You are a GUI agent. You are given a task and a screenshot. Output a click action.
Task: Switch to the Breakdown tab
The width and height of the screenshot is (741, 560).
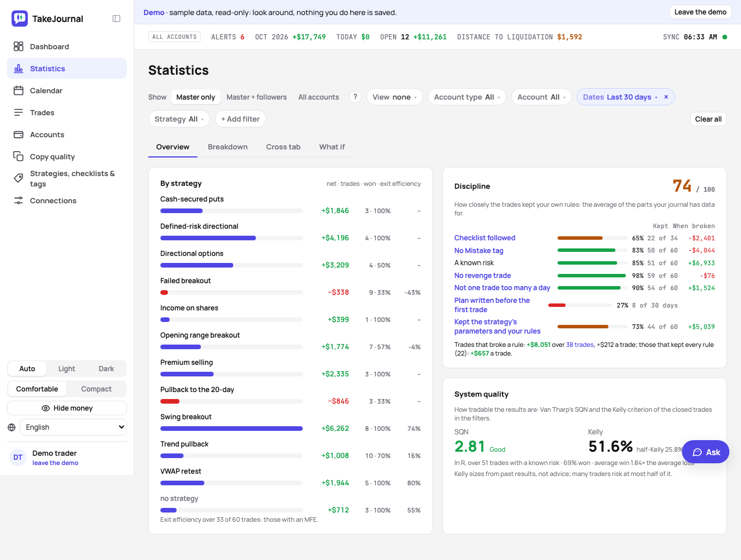[228, 147]
